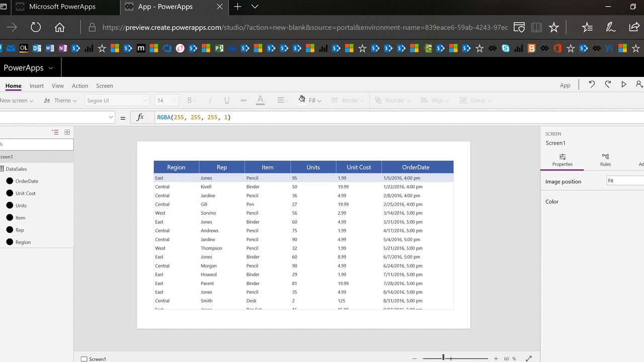Screen dimensions: 644x362
Task: Switch to tree list view icon
Action: pos(55,132)
